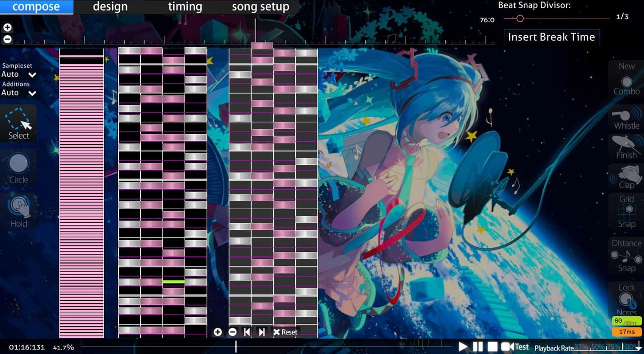Click the Reset button in playfield controls

[x=285, y=332]
